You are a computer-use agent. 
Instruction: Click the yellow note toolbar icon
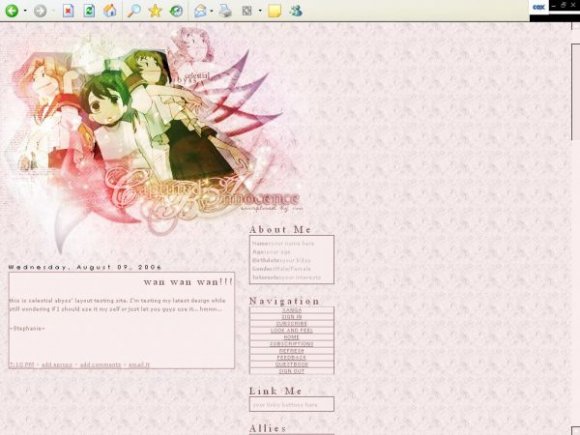coord(274,11)
